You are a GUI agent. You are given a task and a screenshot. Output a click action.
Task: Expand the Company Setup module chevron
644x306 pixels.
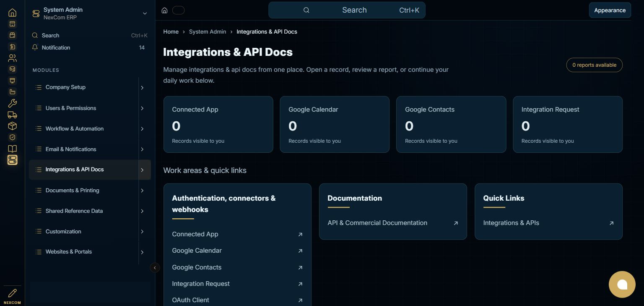pyautogui.click(x=142, y=88)
